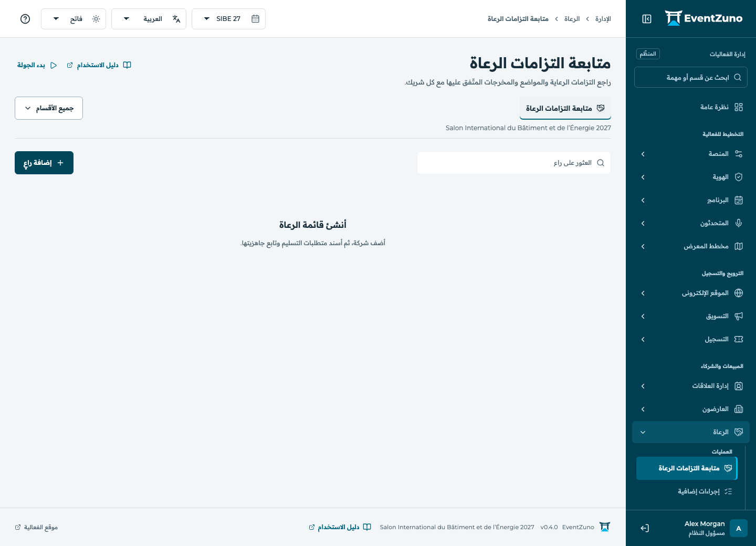
Task: Expand the الهوية sidebar section
Action: [x=691, y=177]
